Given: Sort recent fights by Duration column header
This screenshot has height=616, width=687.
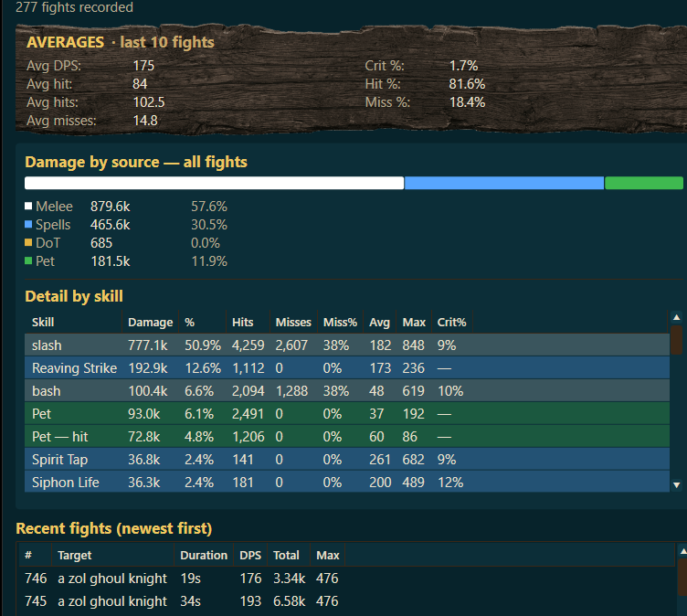Looking at the screenshot, I should point(204,555).
